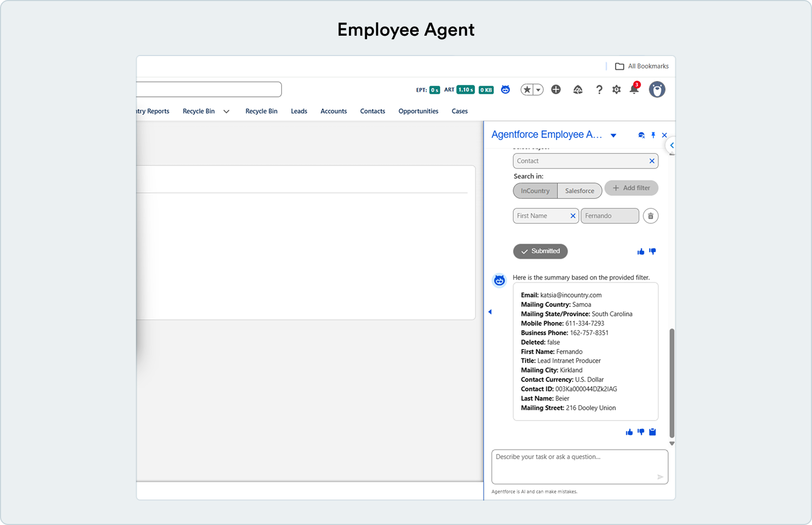The image size is (812, 525).
Task: Send the message with arrow icon
Action: click(x=660, y=477)
